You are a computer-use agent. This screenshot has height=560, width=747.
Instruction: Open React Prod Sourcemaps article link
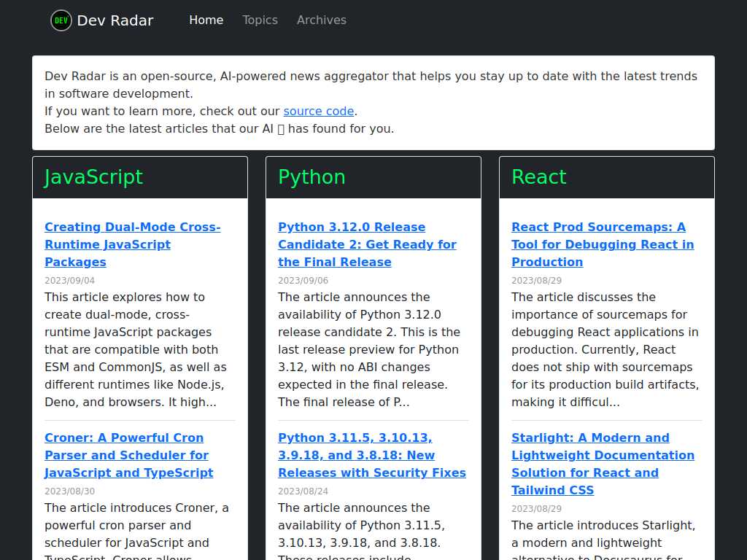point(603,244)
